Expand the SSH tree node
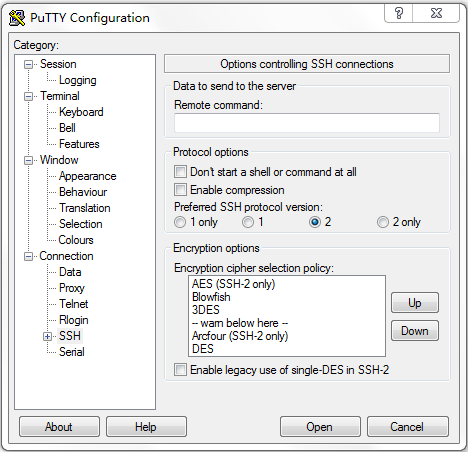The height and width of the screenshot is (452, 468). coord(47,336)
